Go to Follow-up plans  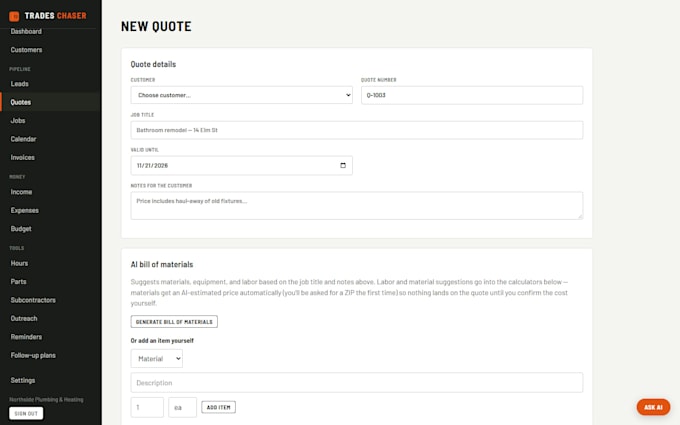point(33,355)
